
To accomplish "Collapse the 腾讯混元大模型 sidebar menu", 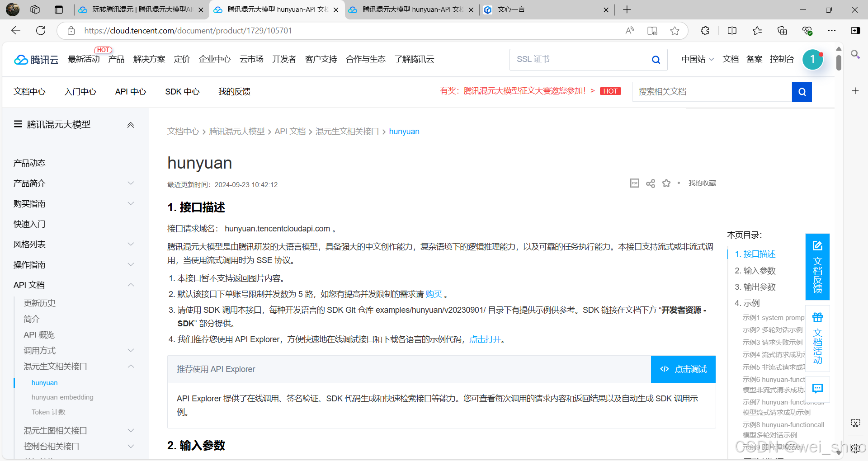I will click(x=131, y=125).
